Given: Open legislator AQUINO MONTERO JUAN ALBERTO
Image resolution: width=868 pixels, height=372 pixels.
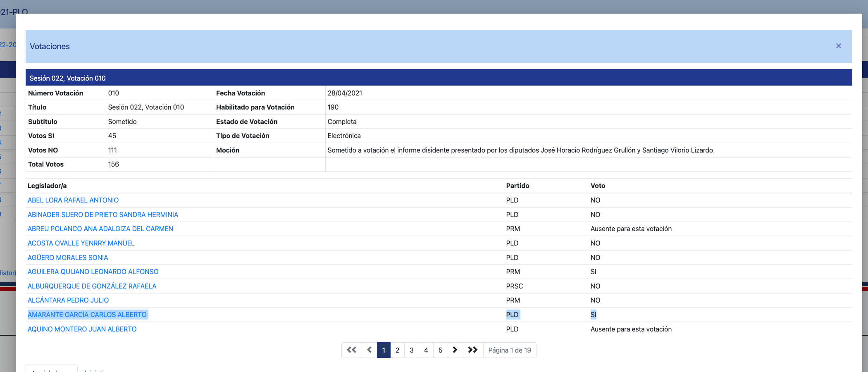Looking at the screenshot, I should click(82, 329).
